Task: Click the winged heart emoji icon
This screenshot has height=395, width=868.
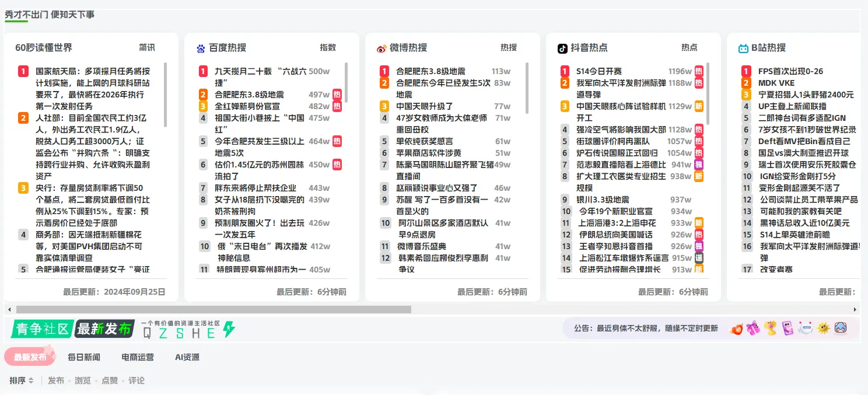Action: (x=737, y=328)
